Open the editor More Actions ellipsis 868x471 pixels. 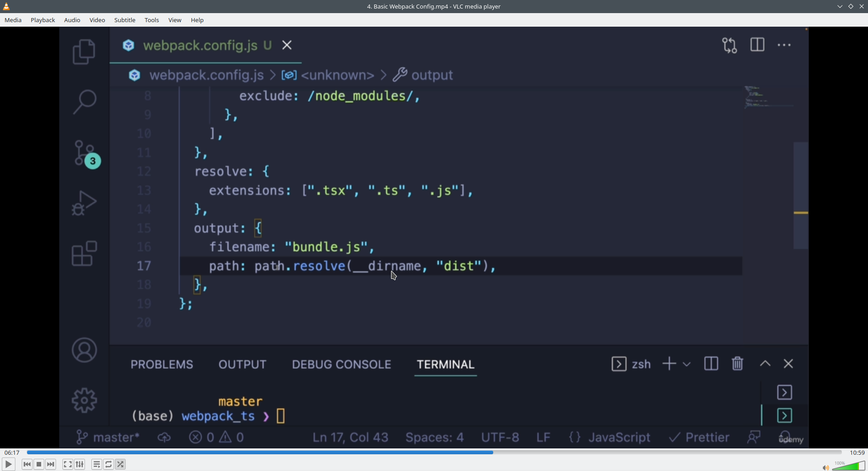[x=784, y=45]
